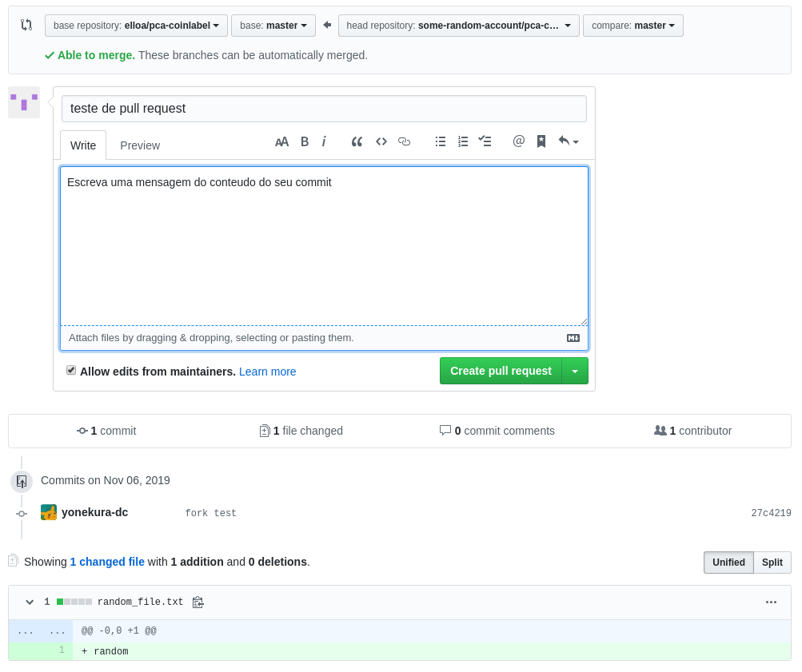
Task: Click the user avatar beside the title
Action: (24, 102)
